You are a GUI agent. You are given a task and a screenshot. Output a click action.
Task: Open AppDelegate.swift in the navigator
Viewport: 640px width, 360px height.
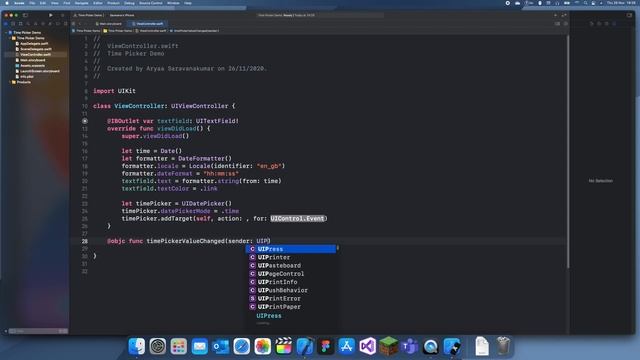pyautogui.click(x=34, y=43)
